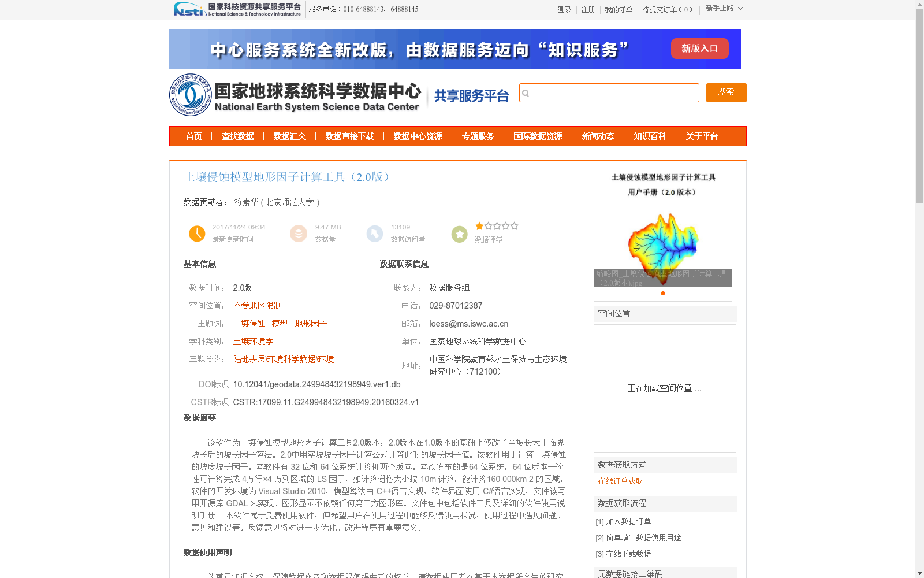
Task: Click the 空间位置 panel header
Action: [665, 314]
